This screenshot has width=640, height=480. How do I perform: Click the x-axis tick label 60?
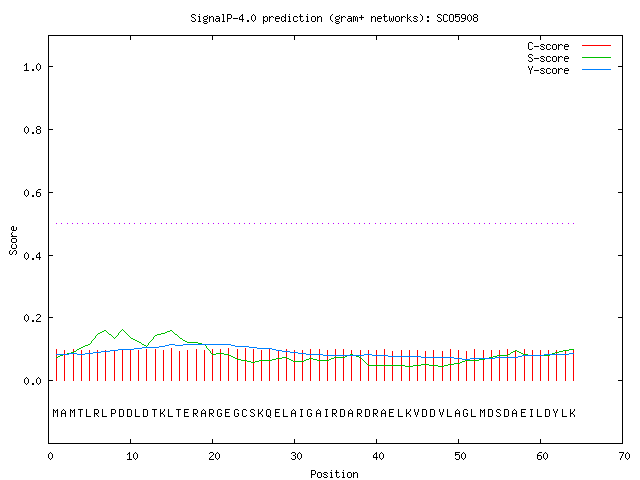click(x=542, y=456)
